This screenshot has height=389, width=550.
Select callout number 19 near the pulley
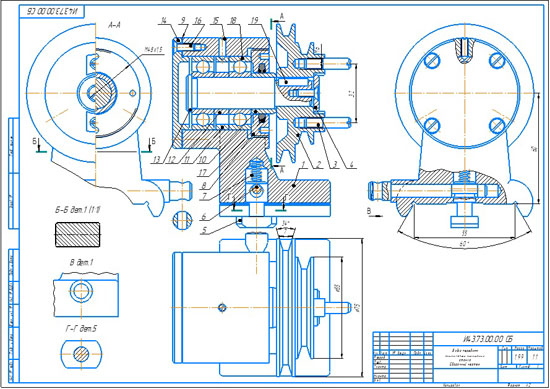(x=255, y=21)
